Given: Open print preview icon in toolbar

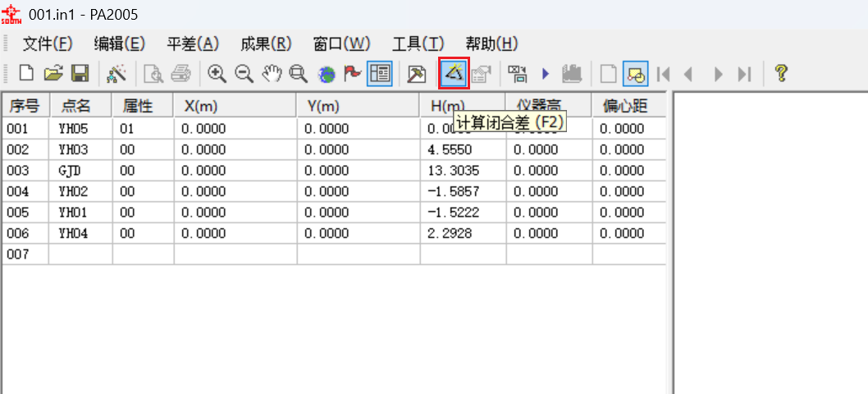Looking at the screenshot, I should click(154, 72).
